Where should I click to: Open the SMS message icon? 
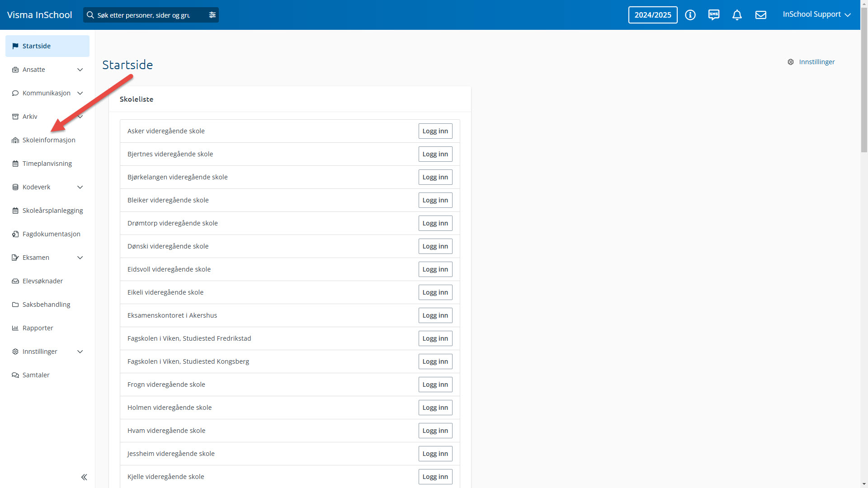[714, 15]
